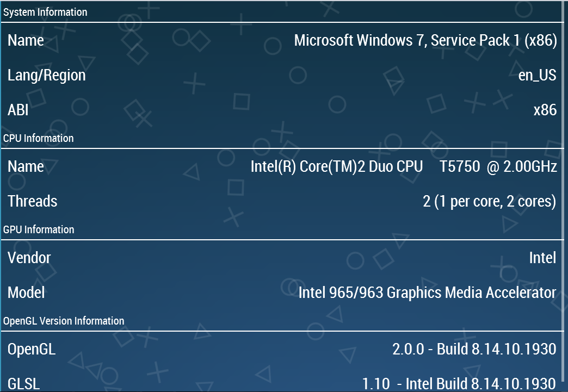Click the OpenGL Version Information header
The image size is (568, 392).
[x=64, y=321]
